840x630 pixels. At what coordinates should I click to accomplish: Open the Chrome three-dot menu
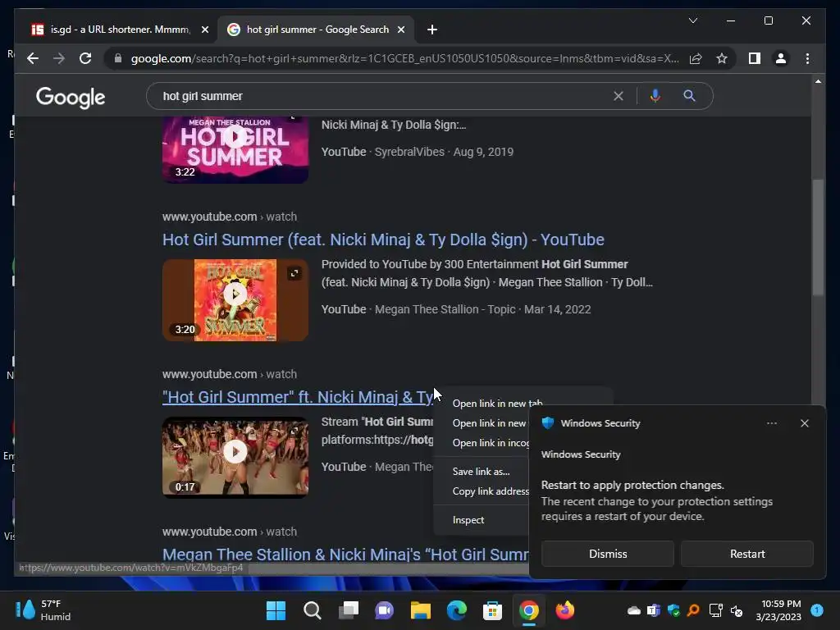click(807, 58)
